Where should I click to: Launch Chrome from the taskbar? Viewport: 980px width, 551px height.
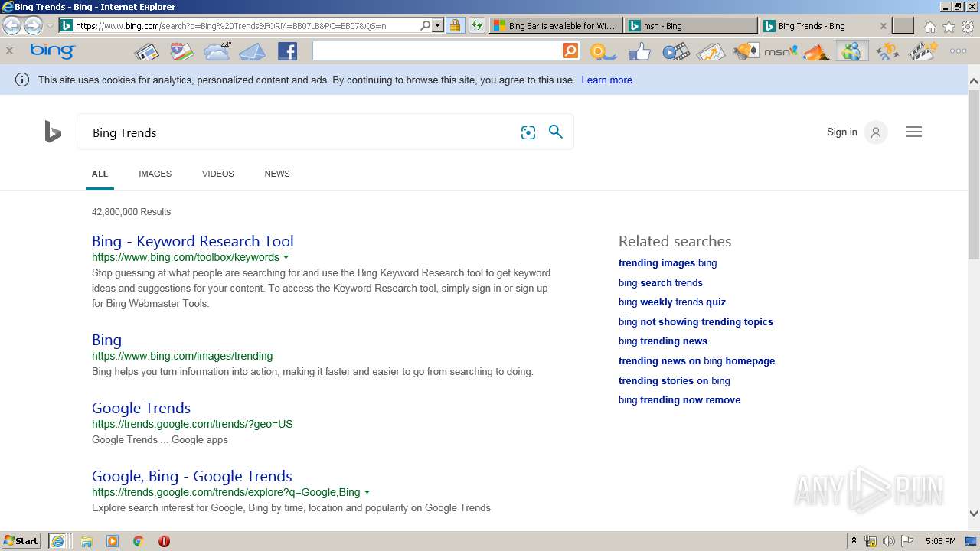pyautogui.click(x=138, y=541)
